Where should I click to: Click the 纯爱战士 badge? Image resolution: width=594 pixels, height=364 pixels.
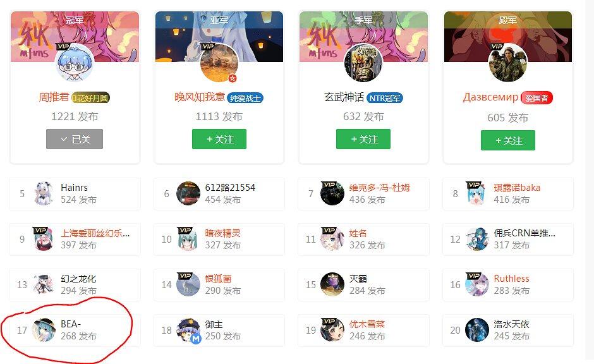coord(245,98)
